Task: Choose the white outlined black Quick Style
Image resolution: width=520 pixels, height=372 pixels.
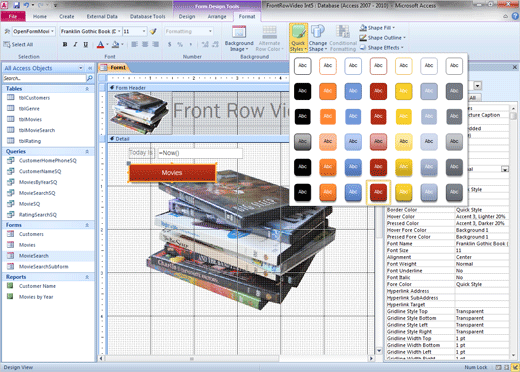Action: tap(302, 66)
